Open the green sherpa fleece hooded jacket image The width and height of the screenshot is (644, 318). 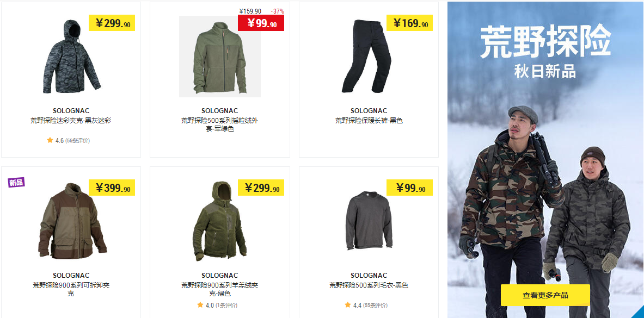(220, 221)
